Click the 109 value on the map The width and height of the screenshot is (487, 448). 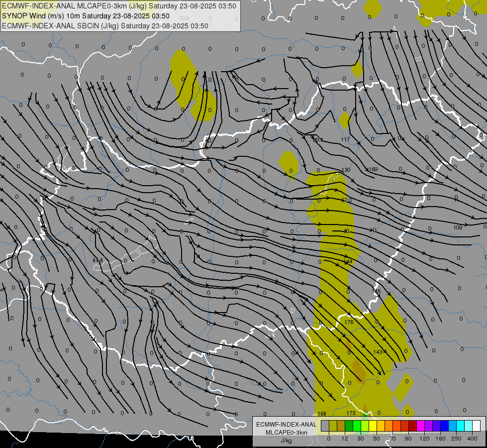tap(458, 227)
